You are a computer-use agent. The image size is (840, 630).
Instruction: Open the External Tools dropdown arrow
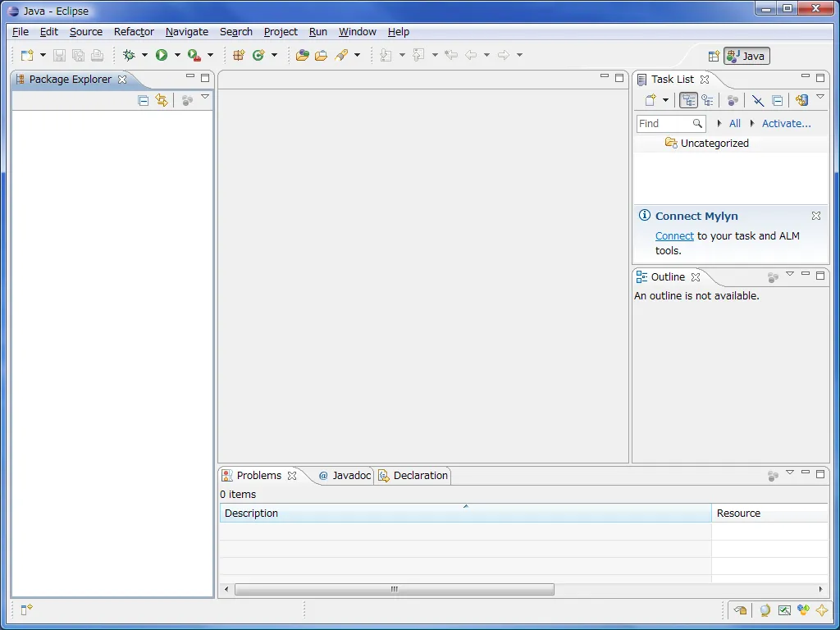(210, 55)
